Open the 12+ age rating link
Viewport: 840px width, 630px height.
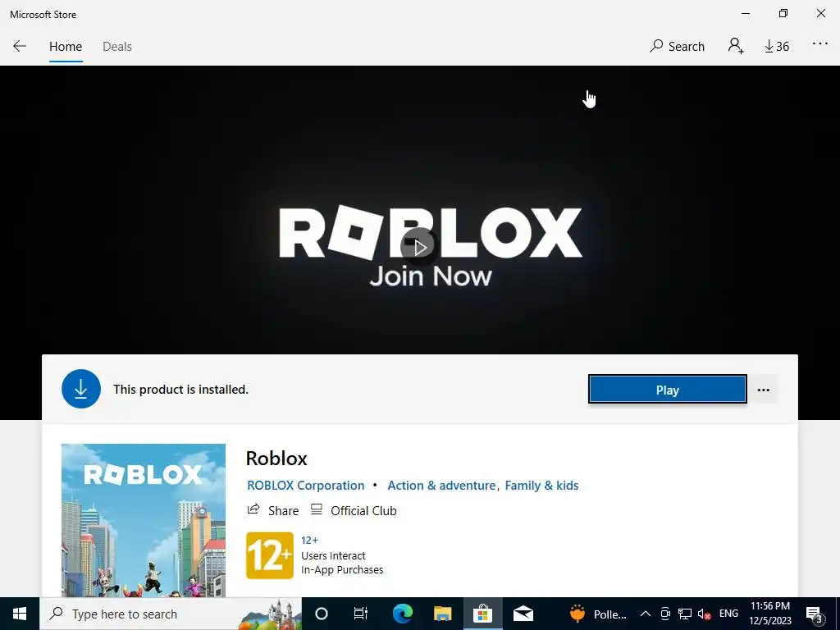tap(309, 540)
